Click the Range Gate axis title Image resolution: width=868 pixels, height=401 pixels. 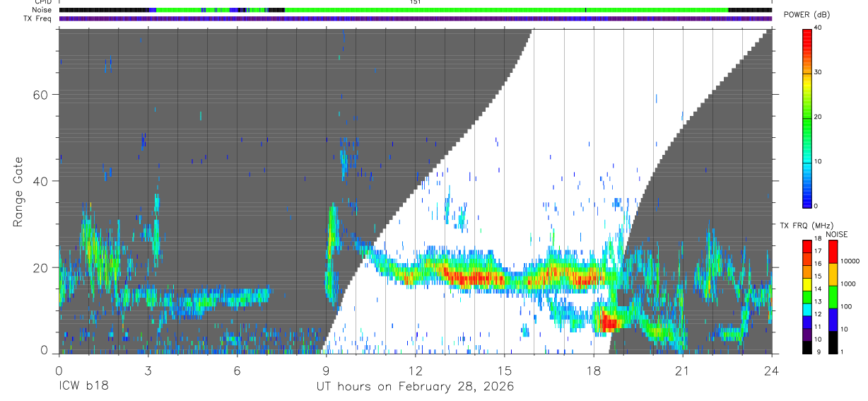(x=18, y=192)
